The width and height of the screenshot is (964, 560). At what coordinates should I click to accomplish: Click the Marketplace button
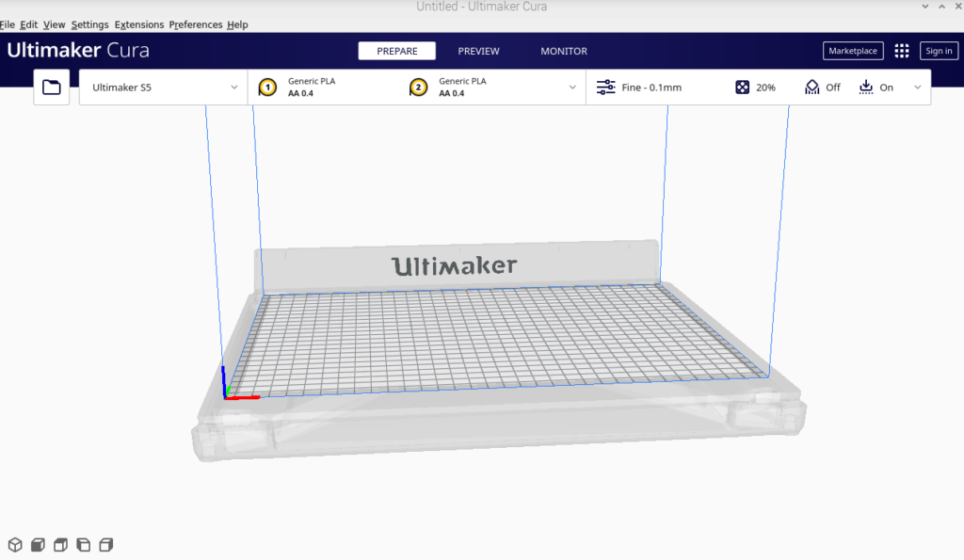pos(853,51)
